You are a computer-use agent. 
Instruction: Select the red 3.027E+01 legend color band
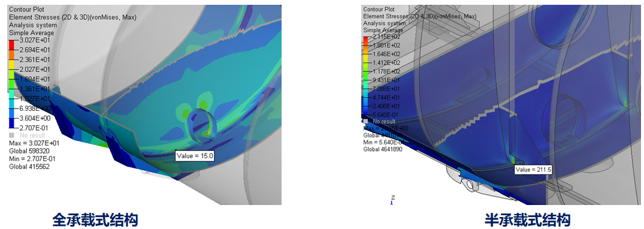[x=11, y=44]
